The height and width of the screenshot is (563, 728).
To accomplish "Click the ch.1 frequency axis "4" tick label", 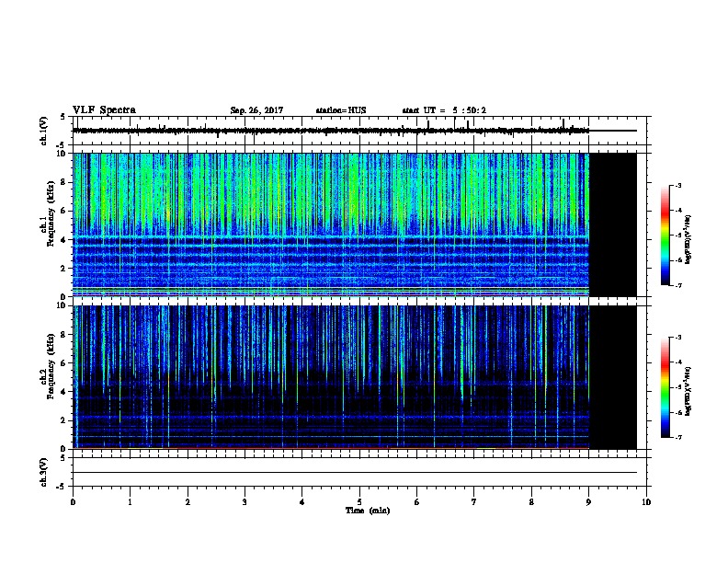I will click(x=63, y=240).
